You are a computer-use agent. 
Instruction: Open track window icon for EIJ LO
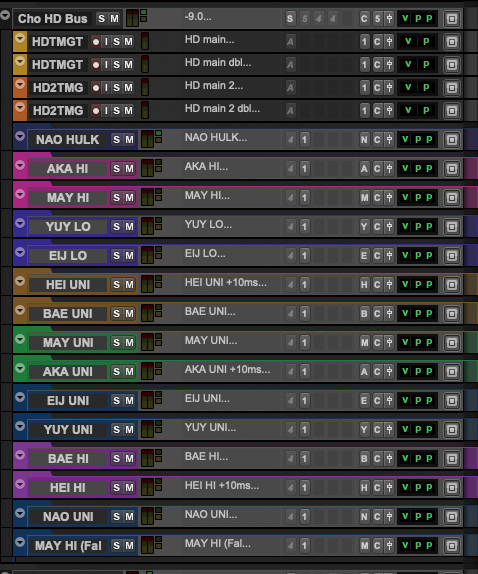tap(452, 256)
